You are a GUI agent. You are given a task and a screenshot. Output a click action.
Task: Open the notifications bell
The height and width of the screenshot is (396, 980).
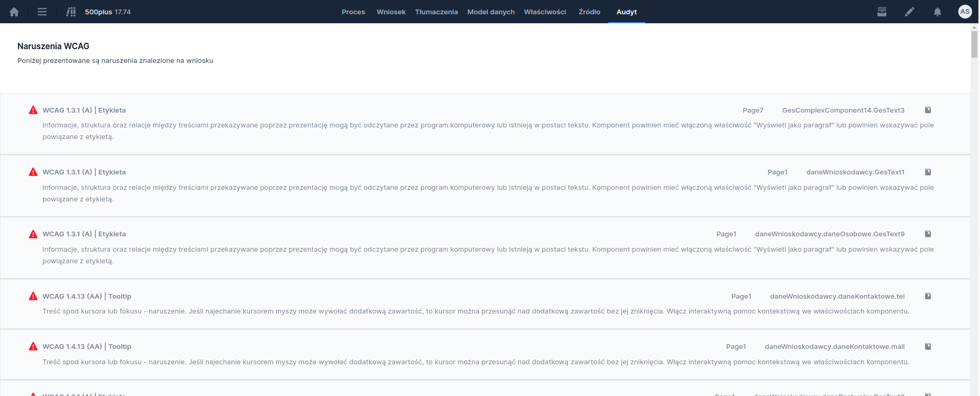(937, 12)
